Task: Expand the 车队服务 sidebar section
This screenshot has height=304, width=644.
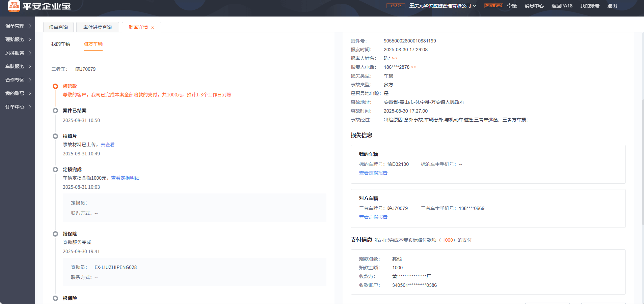Action: 18,66
